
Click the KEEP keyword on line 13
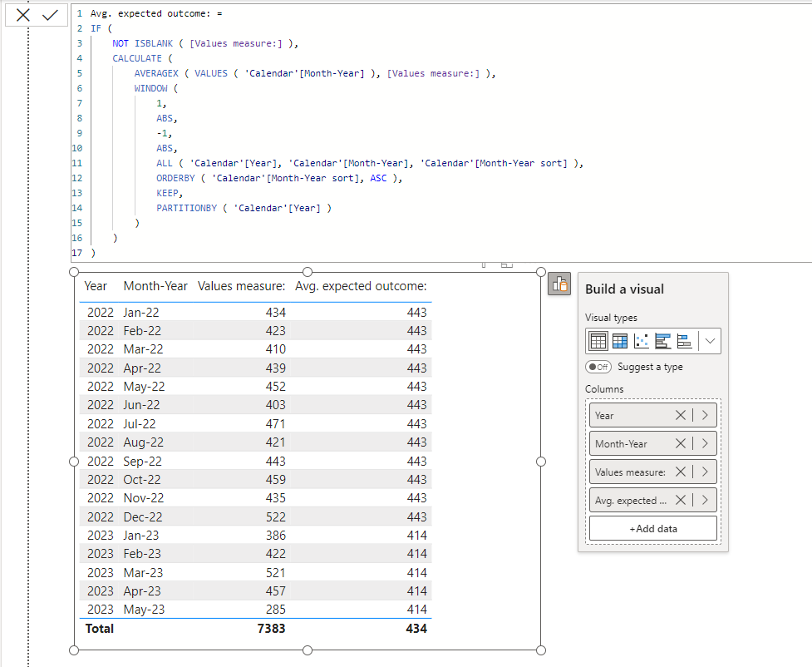pyautogui.click(x=167, y=193)
